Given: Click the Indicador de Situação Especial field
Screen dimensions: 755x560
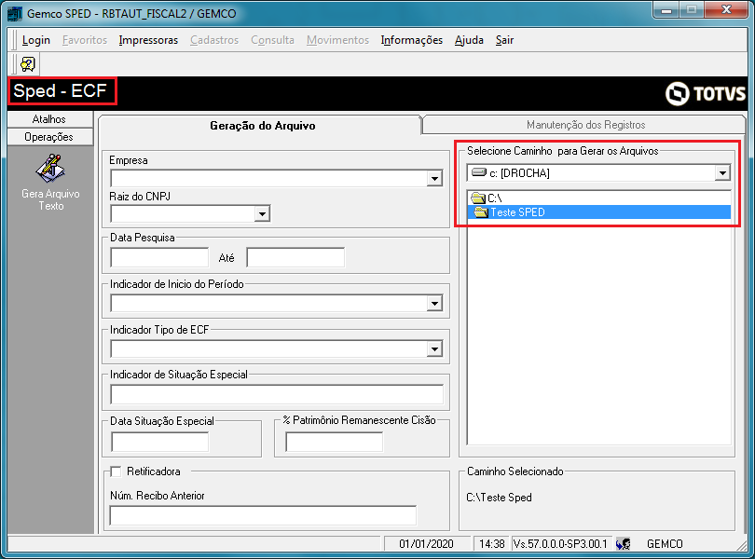Looking at the screenshot, I should tap(277, 394).
